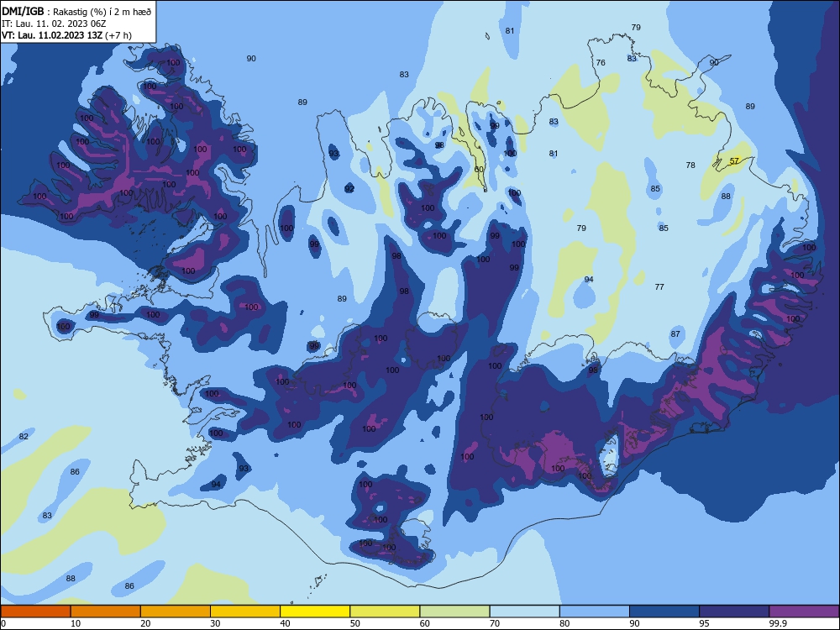The image size is (840, 630).
Task: Click the '50' legend tick label
Action: tap(354, 623)
